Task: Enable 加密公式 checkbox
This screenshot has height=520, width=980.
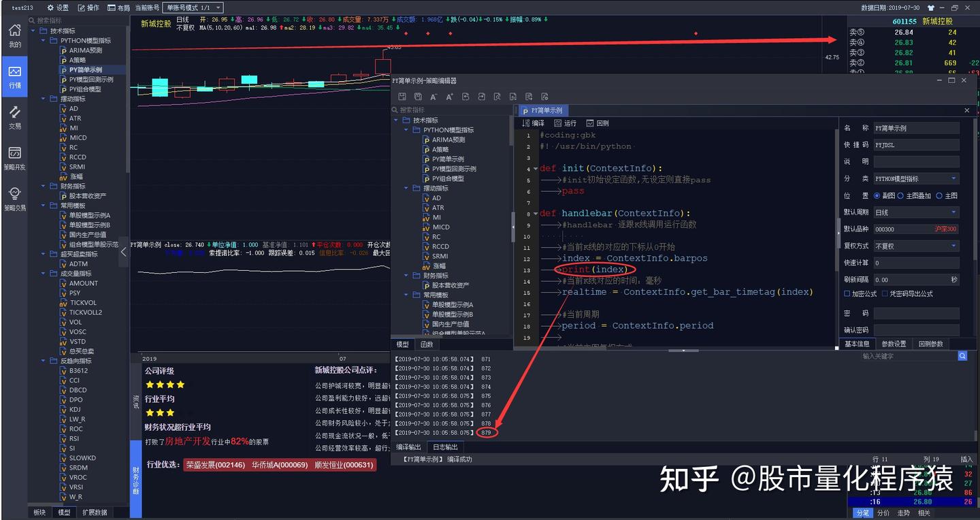Action: 847,294
